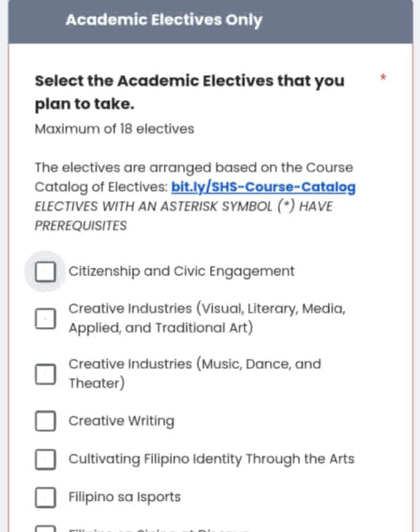Select Cultivating Filipino Identity Through the Arts
Viewport: 420px width, 532px height.
45,459
